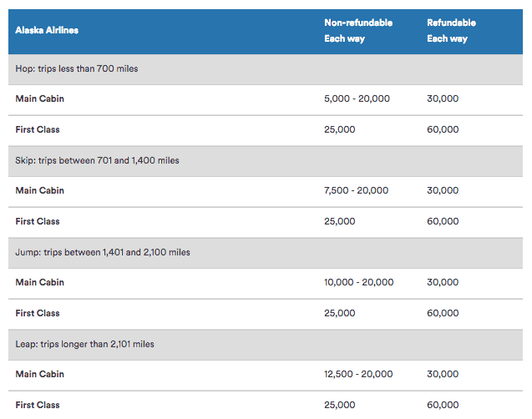The image size is (532, 419).
Task: Click 30,000 refundable value in Leap Main Cabin row
Action: point(443,374)
